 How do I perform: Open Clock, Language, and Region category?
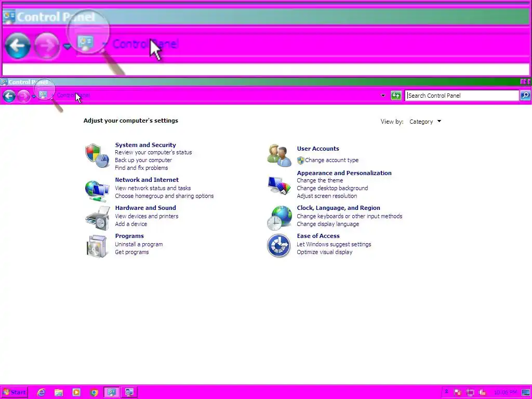[338, 208]
